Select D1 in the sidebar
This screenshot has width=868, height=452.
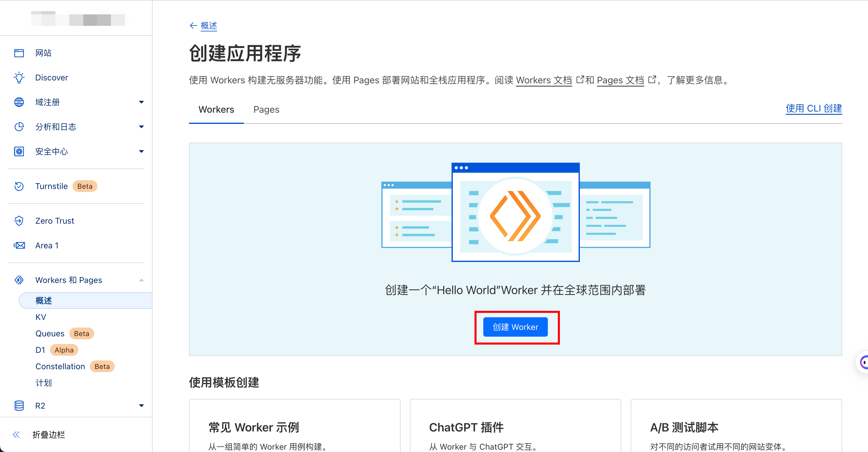pyautogui.click(x=40, y=350)
